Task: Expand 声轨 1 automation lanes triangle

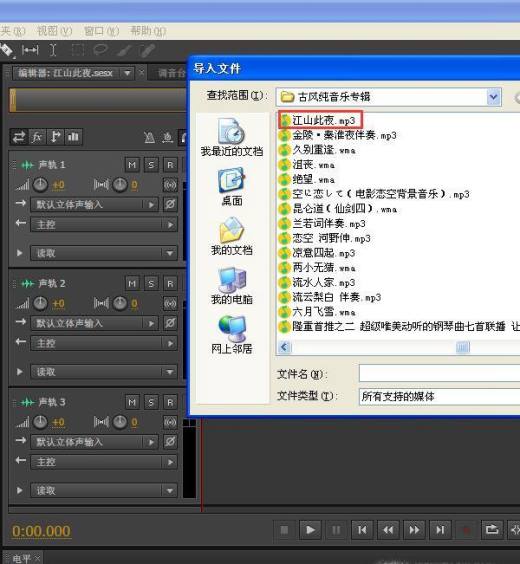Action: click(20, 253)
